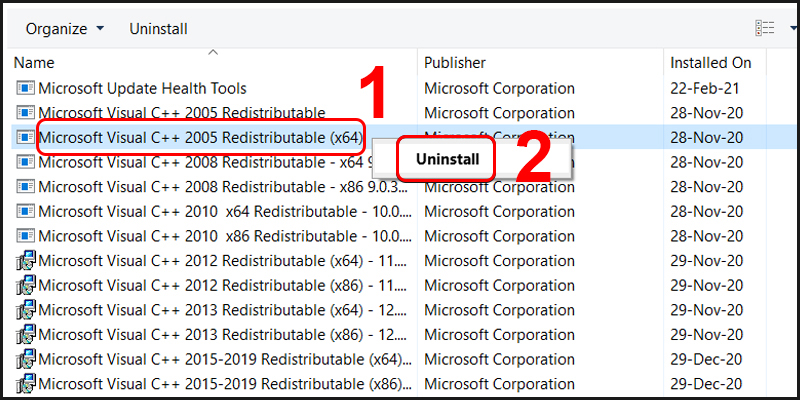Select Visual C++ 2015-2019 Redistributable (x64) name
Screen dimensions: 800x400
(225, 360)
